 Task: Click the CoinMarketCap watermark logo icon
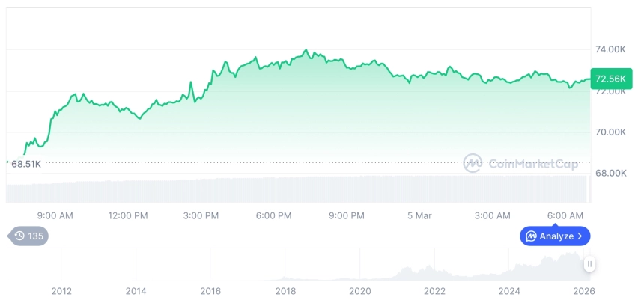pyautogui.click(x=473, y=163)
